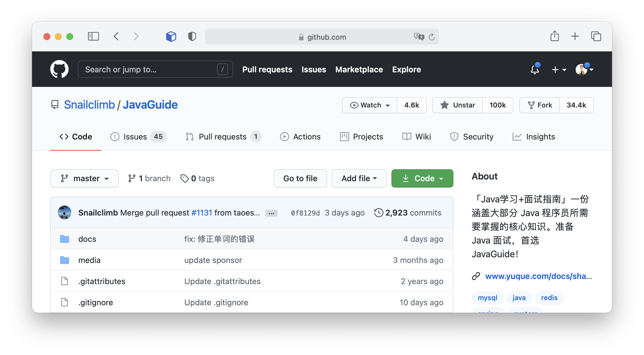Fork the repository
The width and height of the screenshot is (644, 355).
coord(539,105)
